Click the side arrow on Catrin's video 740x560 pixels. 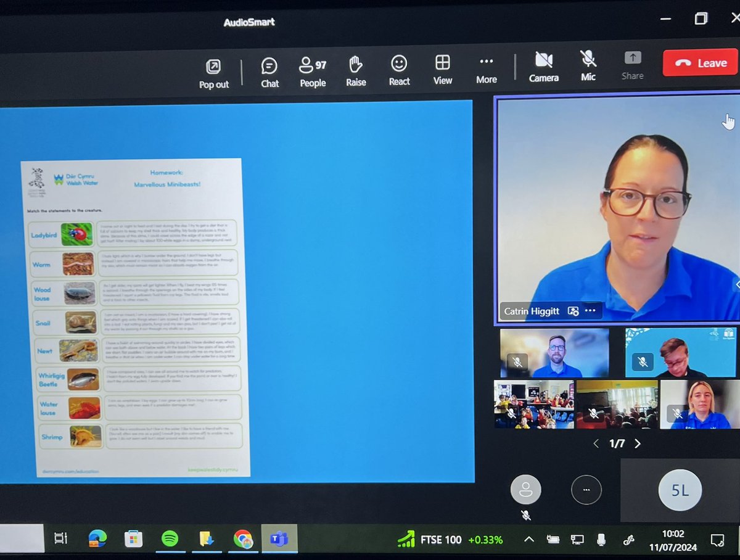point(737,284)
